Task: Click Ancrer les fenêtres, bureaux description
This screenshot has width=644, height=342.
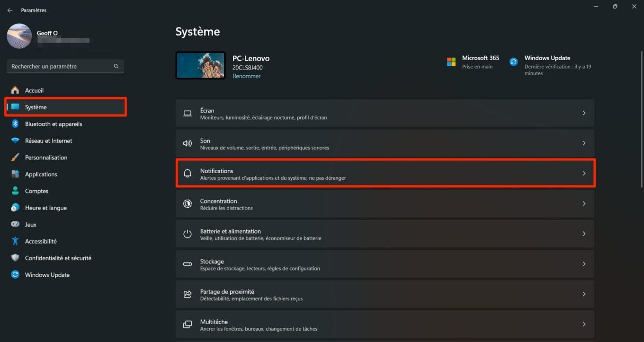Action: (x=259, y=329)
